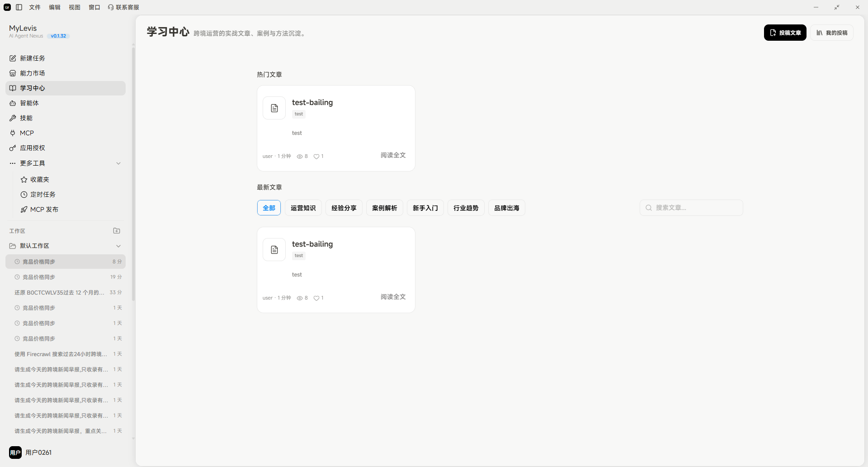Open 能力市场 in sidebar
Image resolution: width=868 pixels, height=467 pixels.
(x=66, y=73)
